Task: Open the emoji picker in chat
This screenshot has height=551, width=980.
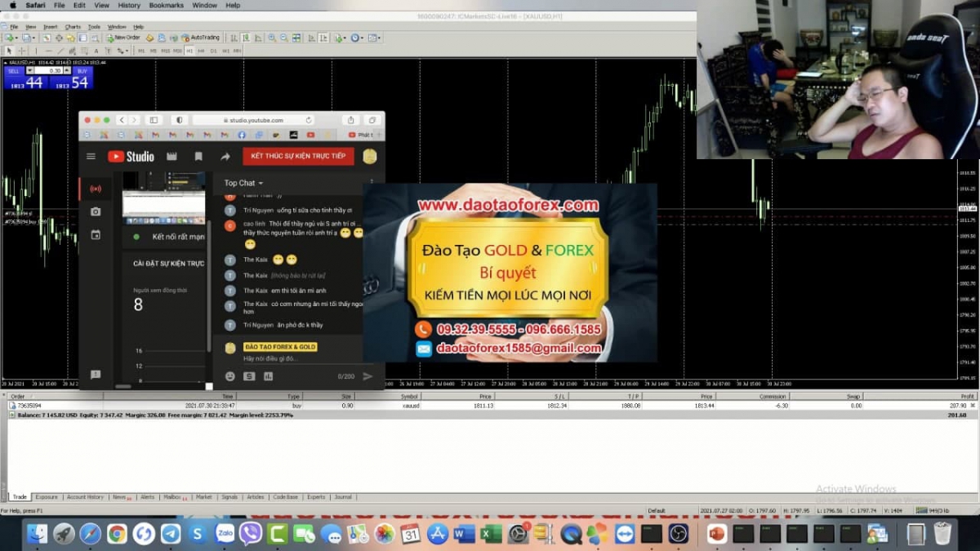Action: click(x=230, y=376)
